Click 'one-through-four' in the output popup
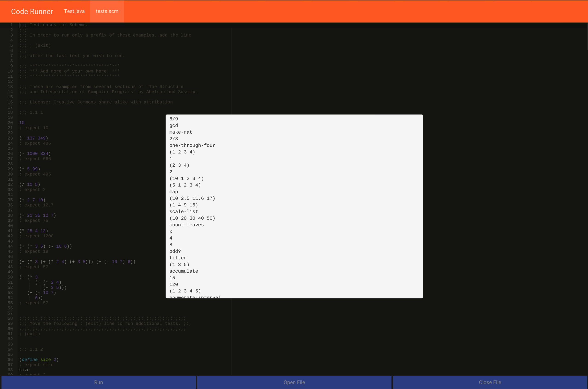This screenshot has width=588, height=389. tap(192, 145)
